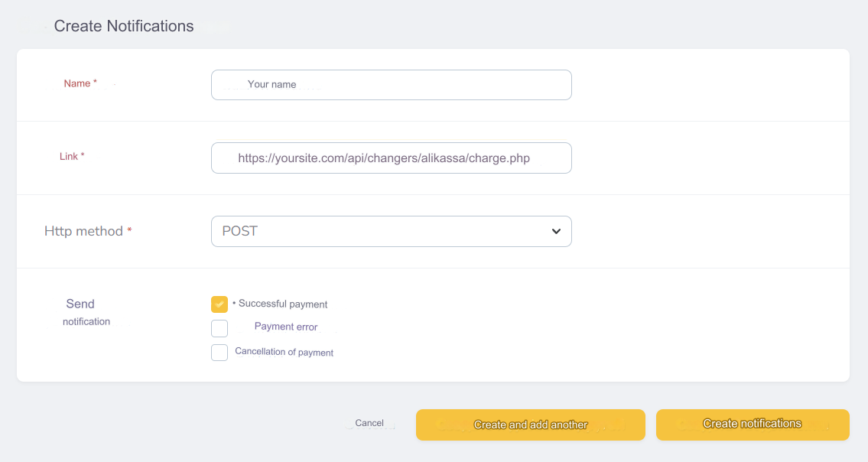The image size is (868, 462).
Task: Tick the Cancellation of payment checkbox
Action: coord(219,353)
